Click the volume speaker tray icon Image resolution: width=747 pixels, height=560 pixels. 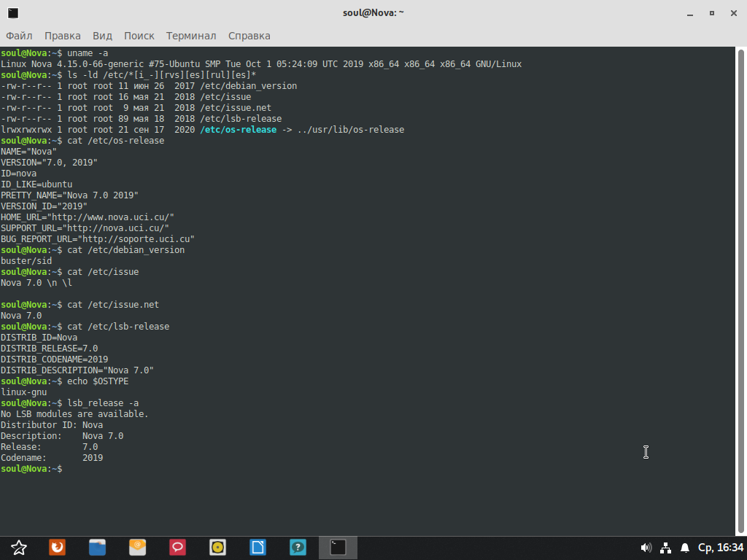pyautogui.click(x=646, y=548)
